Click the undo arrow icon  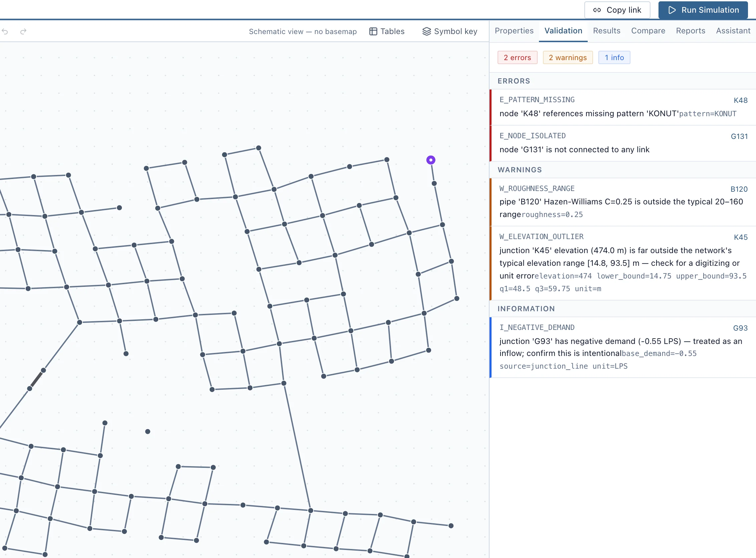click(5, 31)
